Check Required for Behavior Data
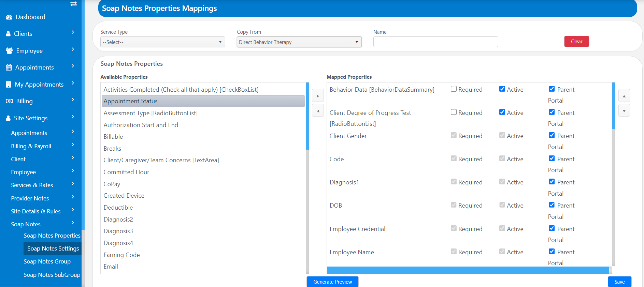644x287 pixels. tap(454, 89)
